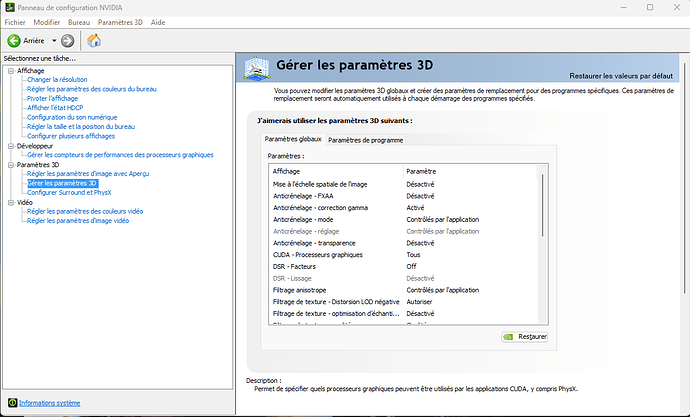Screen dimensions: 690x417
Task: Select Filtrage de texture - optimisation d'échanti... row
Action: pyautogui.click(x=403, y=314)
